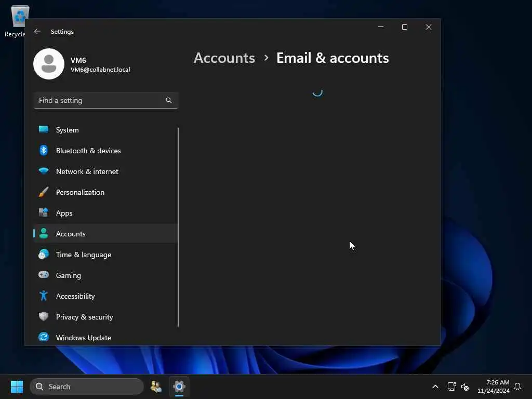Click the Windows Update refresh icon
Image resolution: width=532 pixels, height=399 pixels.
[x=44, y=337]
